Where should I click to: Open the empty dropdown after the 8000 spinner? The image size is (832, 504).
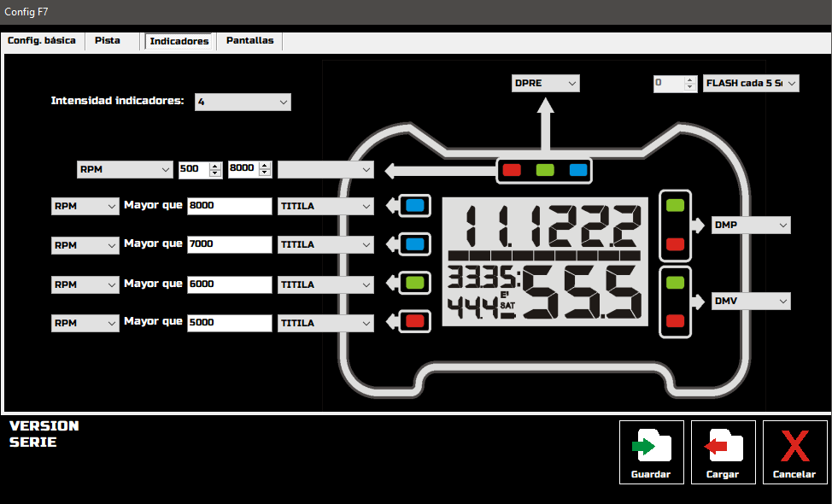(325, 170)
